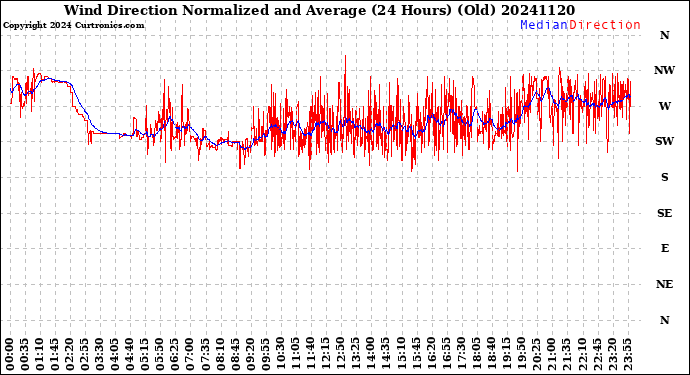Select the "16:55" time axis label
Viewport: 690px width, 375px height.
click(446, 354)
